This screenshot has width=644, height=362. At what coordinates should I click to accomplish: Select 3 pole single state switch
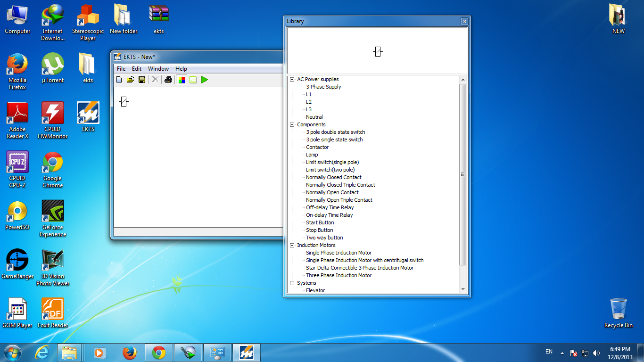[335, 140]
